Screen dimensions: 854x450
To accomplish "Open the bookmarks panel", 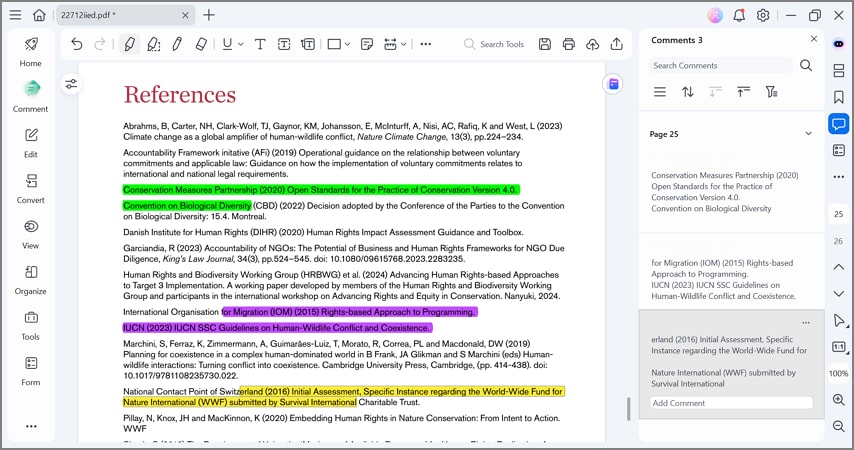I will coord(839,97).
